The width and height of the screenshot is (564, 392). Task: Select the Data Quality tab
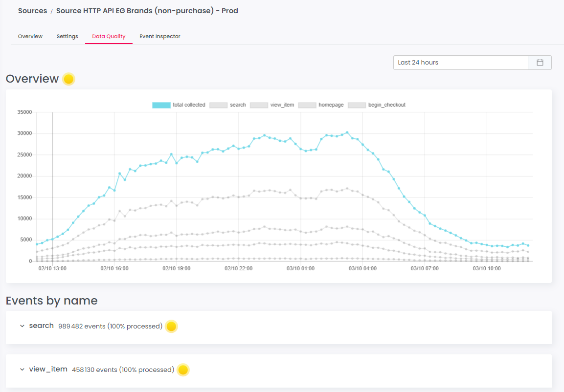pos(109,37)
